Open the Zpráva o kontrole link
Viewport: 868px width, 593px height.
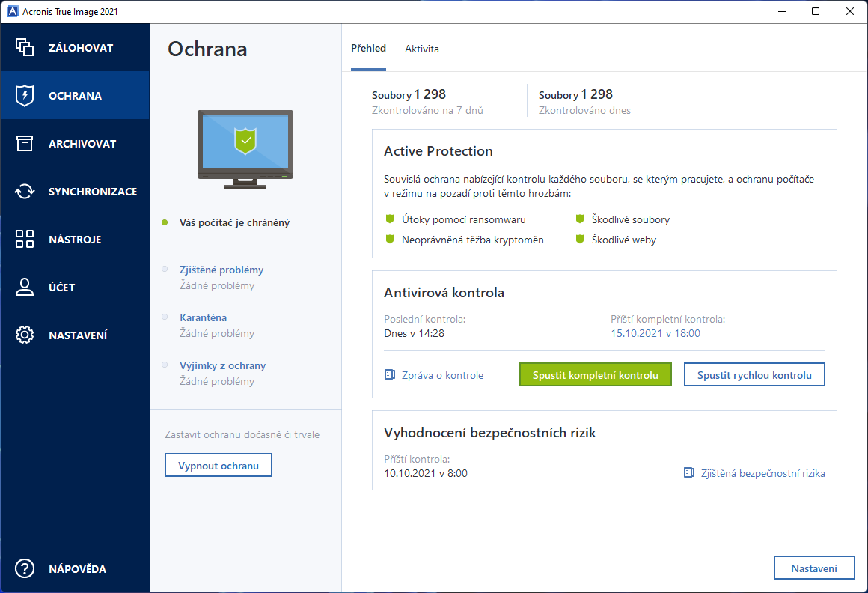(x=442, y=375)
